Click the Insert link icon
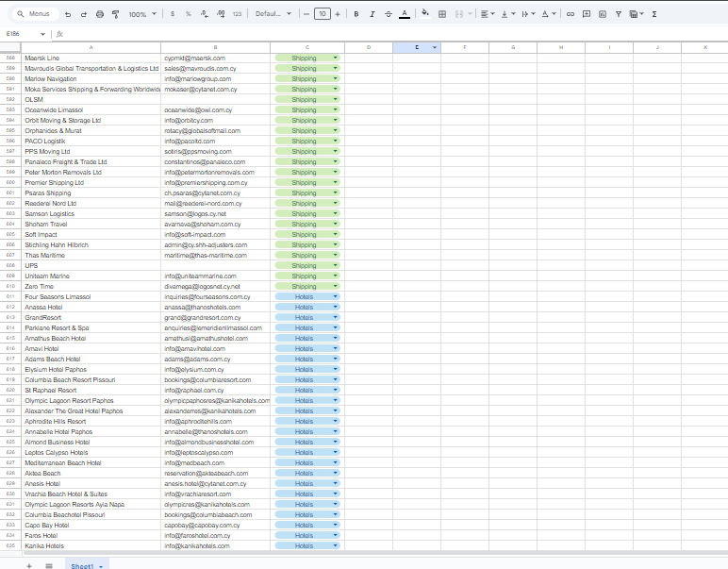 (571, 14)
